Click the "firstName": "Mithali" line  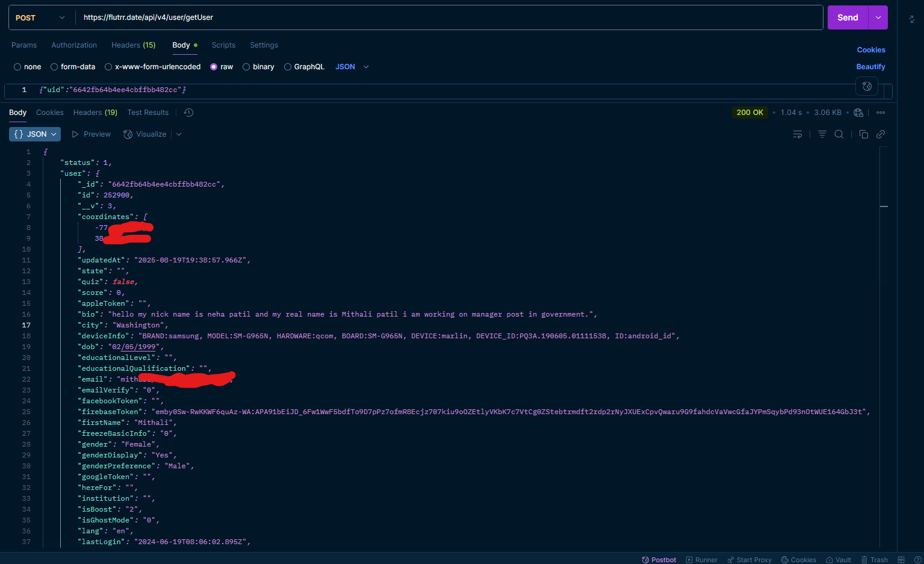(x=127, y=423)
